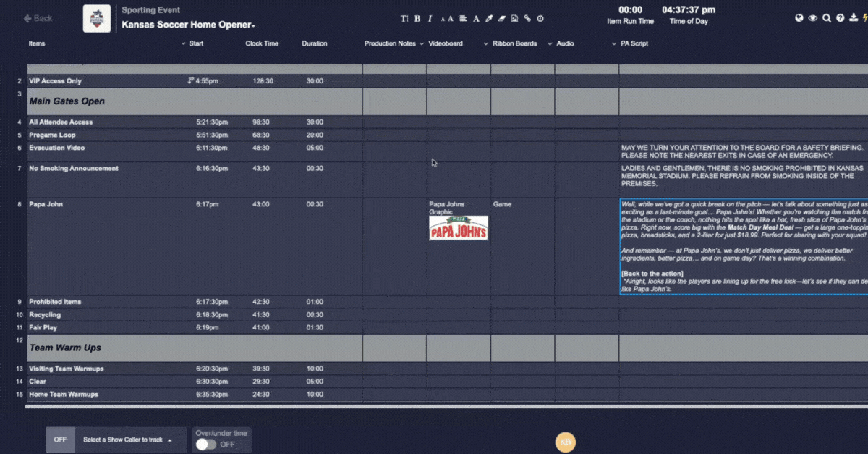Open the text alignment options
This screenshot has width=868, height=454.
pos(463,19)
